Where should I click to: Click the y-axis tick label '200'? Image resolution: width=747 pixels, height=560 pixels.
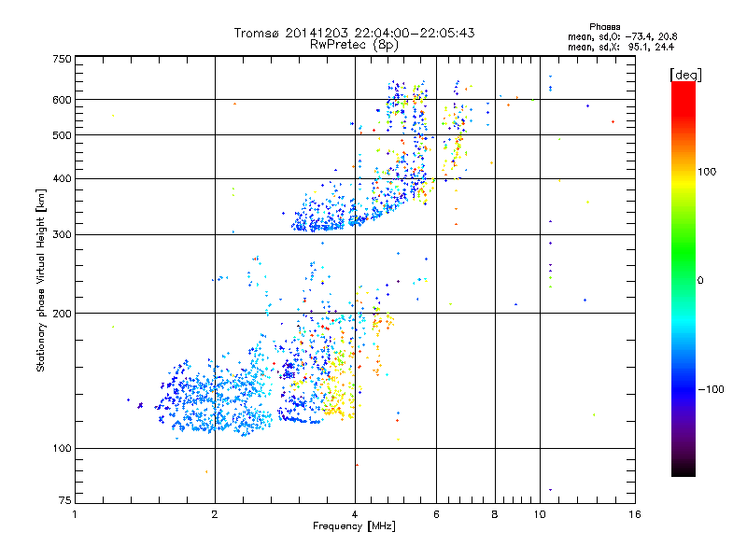[x=62, y=314]
